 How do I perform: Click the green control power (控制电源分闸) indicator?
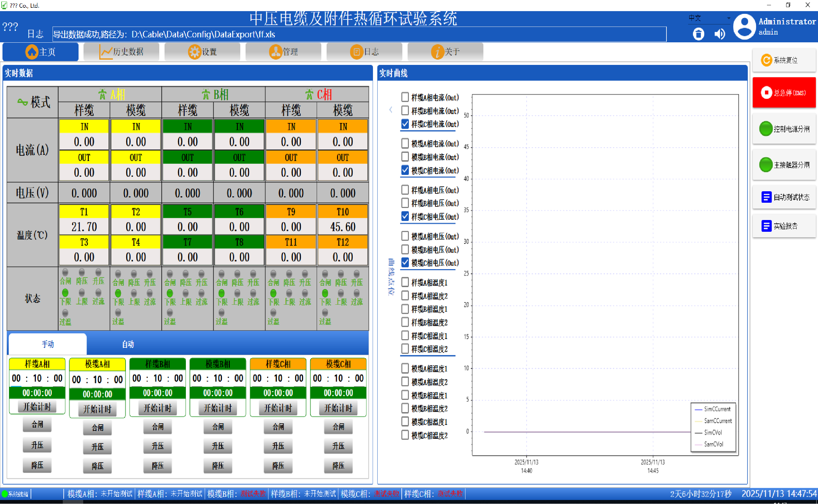point(766,129)
